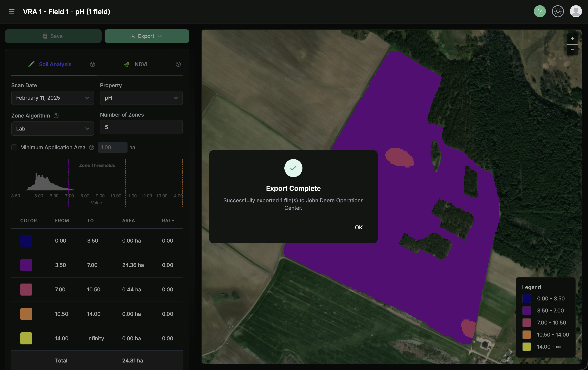The width and height of the screenshot is (588, 370).
Task: Open the Scan Date dropdown
Action: pos(52,98)
